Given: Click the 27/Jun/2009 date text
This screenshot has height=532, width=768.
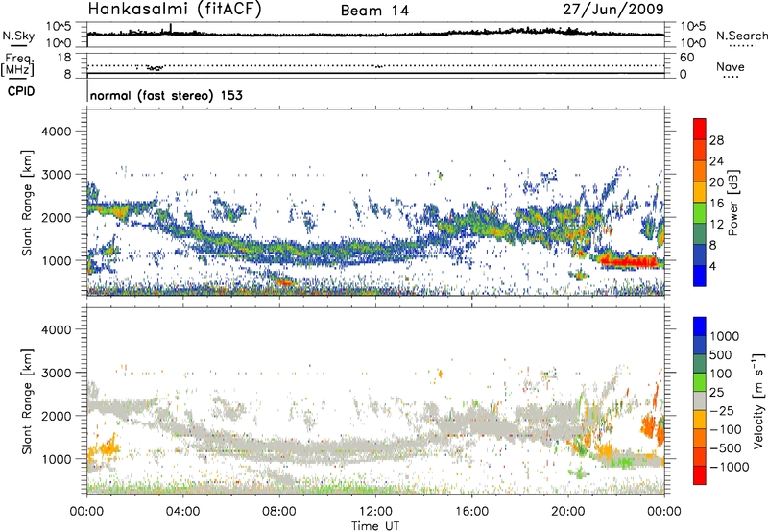Looking at the screenshot, I should click(x=613, y=9).
